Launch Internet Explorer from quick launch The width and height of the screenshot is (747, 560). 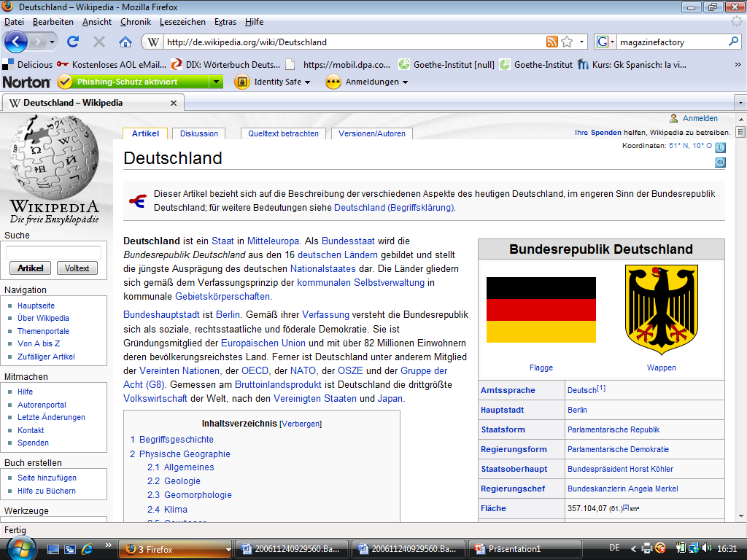pyautogui.click(x=87, y=550)
